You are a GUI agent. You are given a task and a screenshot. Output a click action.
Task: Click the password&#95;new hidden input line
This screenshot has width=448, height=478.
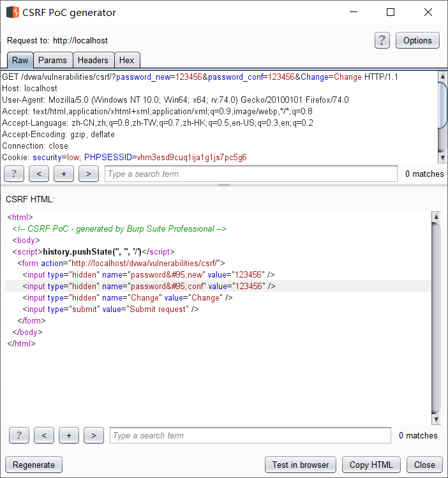click(x=149, y=274)
